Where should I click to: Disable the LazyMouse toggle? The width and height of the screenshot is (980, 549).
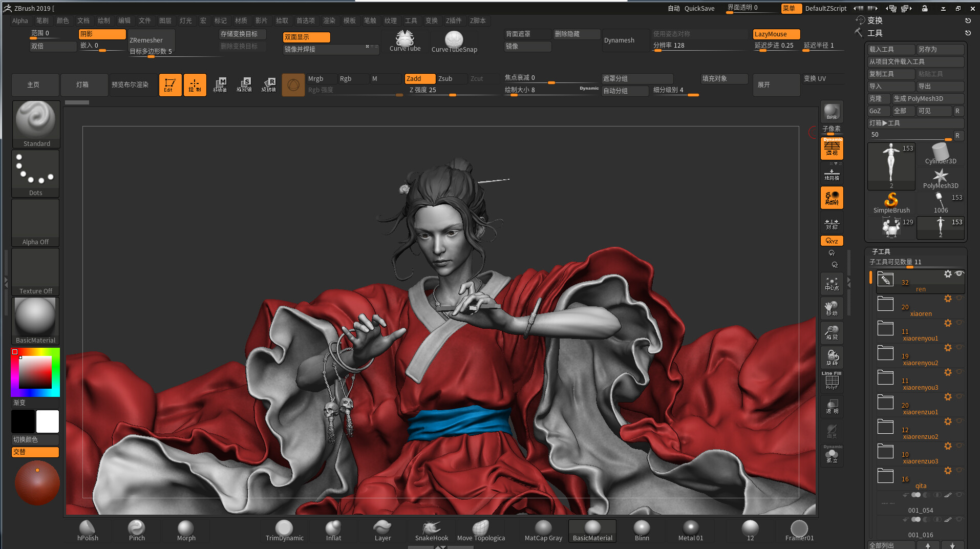point(776,34)
